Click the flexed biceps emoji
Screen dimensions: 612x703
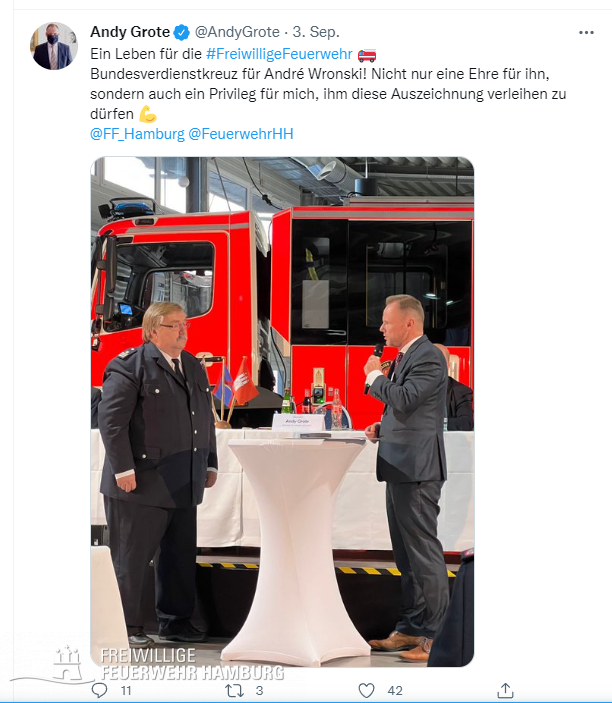pos(148,114)
